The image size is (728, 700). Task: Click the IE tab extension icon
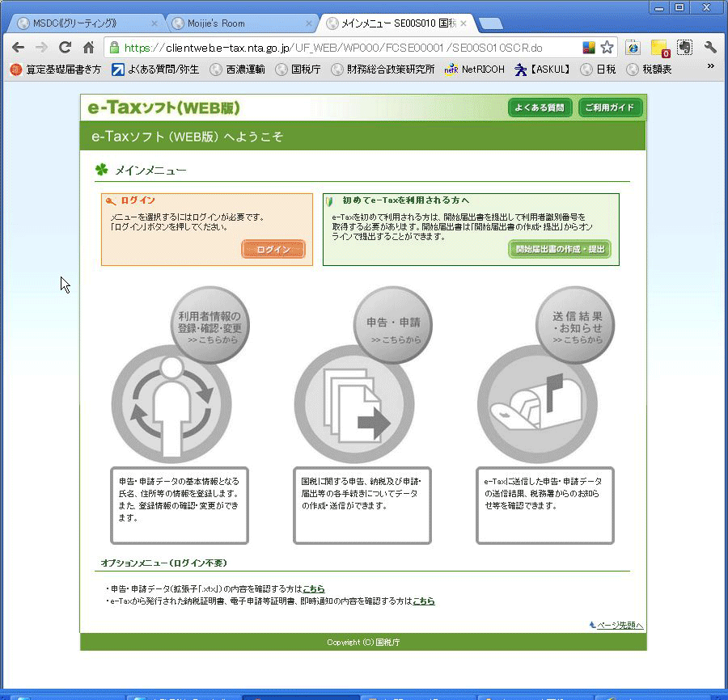[633, 48]
